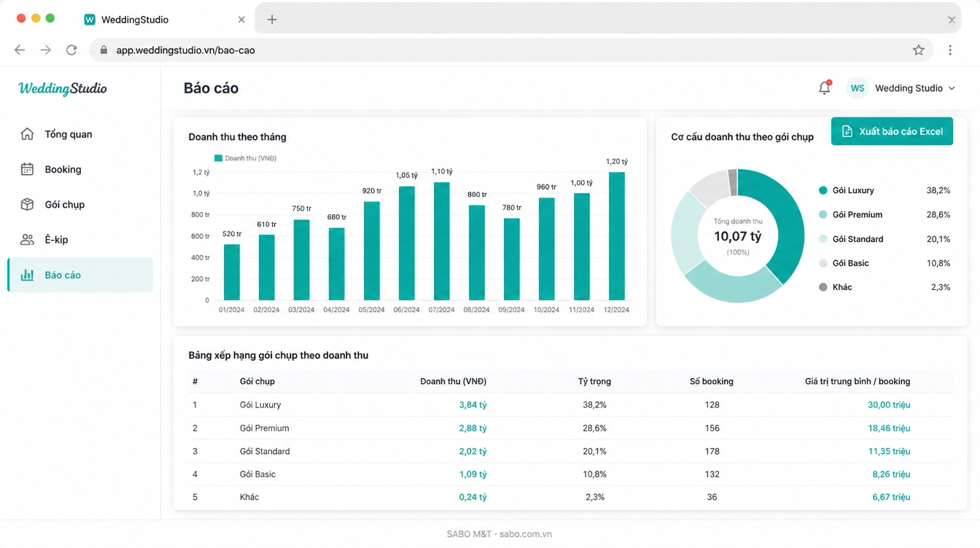Click the 09/2024 revenue bar
Image resolution: width=980 pixels, height=548 pixels.
pyautogui.click(x=512, y=259)
